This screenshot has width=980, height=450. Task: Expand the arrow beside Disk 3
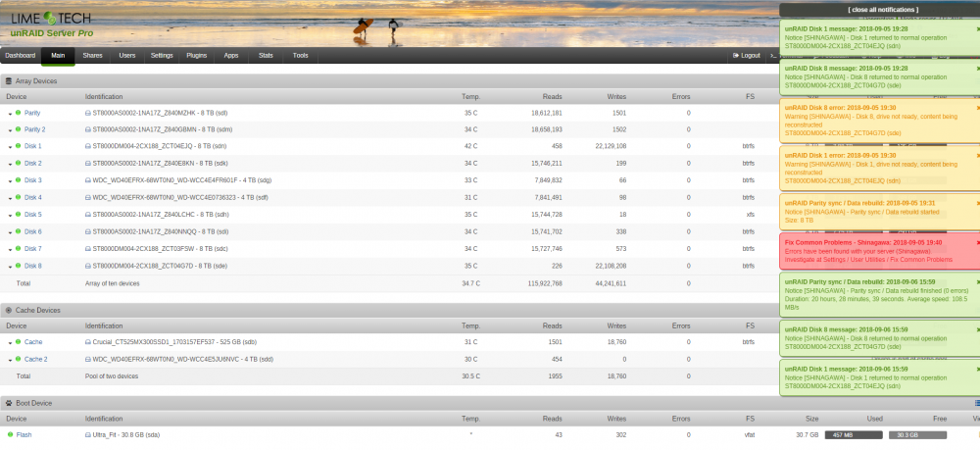click(x=11, y=180)
